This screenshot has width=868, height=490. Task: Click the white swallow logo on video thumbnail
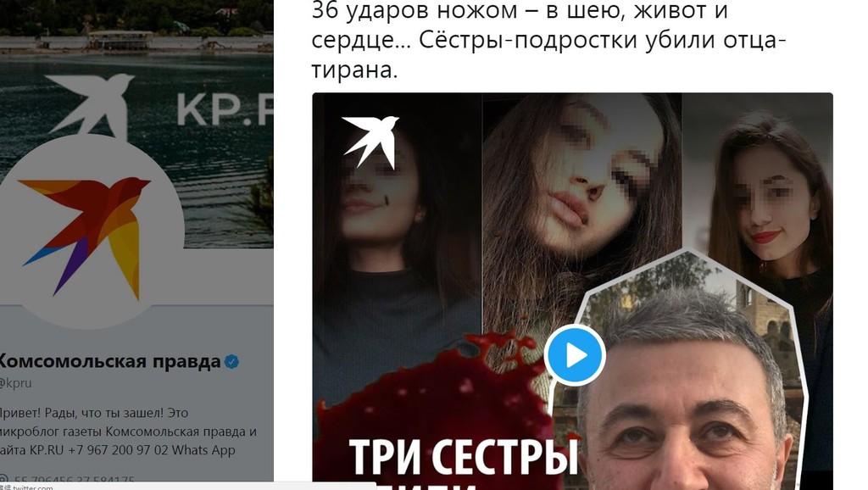370,142
